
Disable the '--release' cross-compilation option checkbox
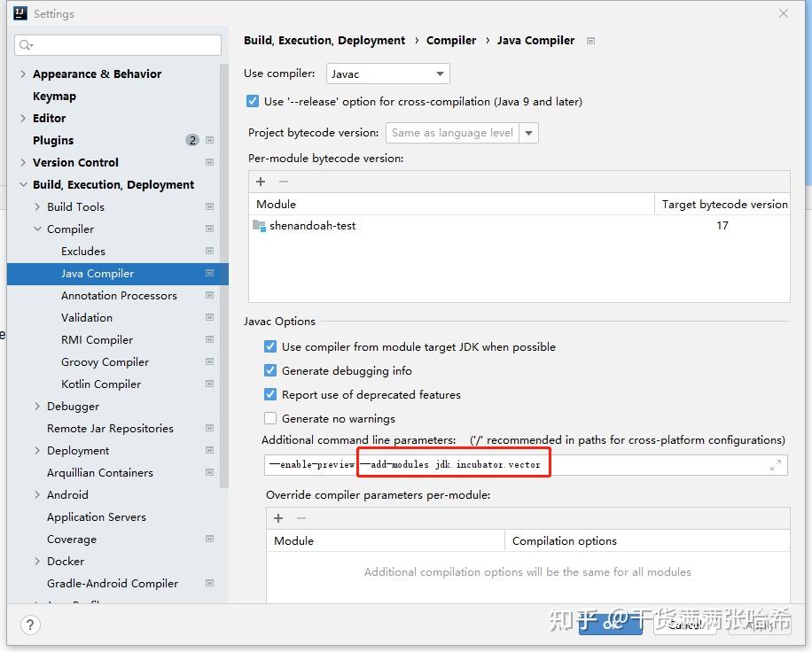(253, 102)
